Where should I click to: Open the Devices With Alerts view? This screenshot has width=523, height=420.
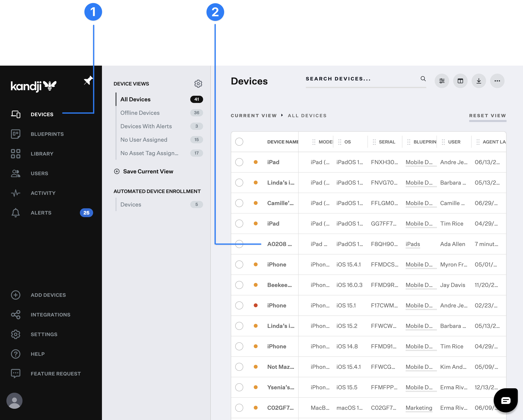click(146, 126)
